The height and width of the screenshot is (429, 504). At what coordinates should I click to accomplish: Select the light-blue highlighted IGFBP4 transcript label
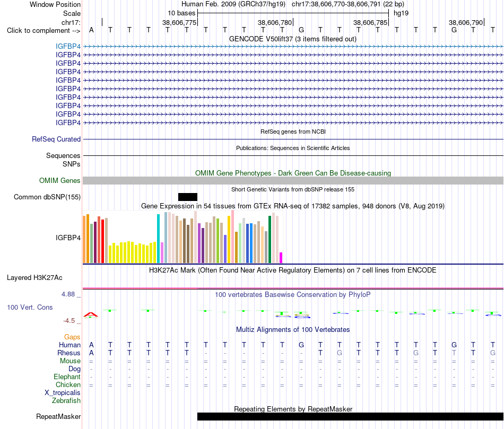[x=68, y=46]
